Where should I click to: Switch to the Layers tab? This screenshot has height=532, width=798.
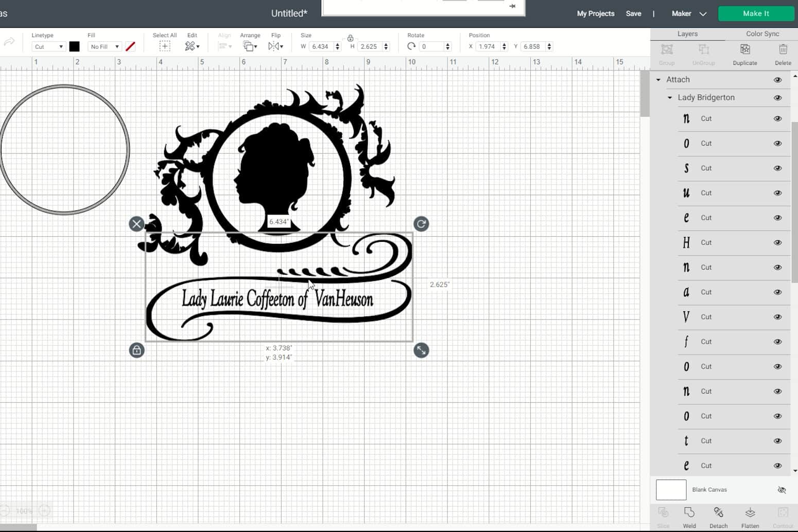click(x=687, y=33)
